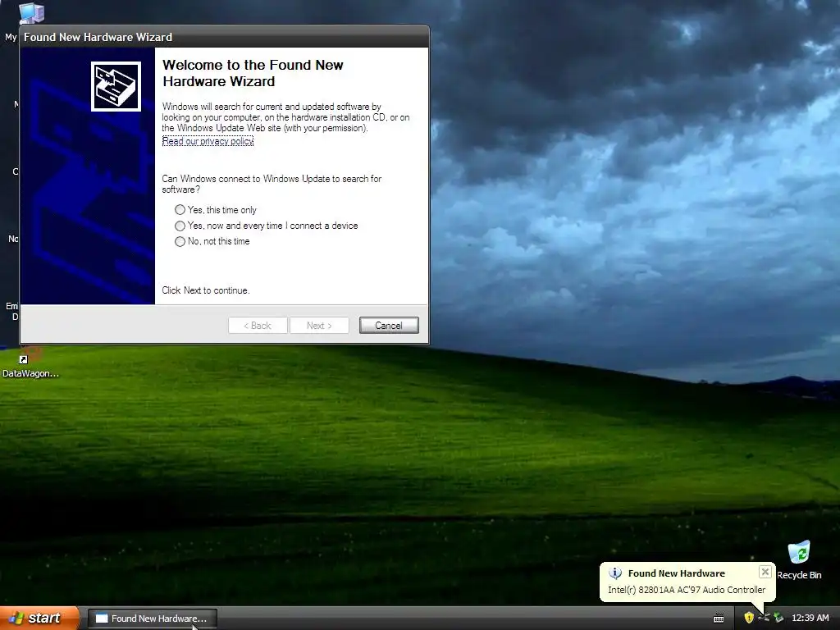
Task: Click the Safely Remove Hardware tray icon
Action: 778,618
